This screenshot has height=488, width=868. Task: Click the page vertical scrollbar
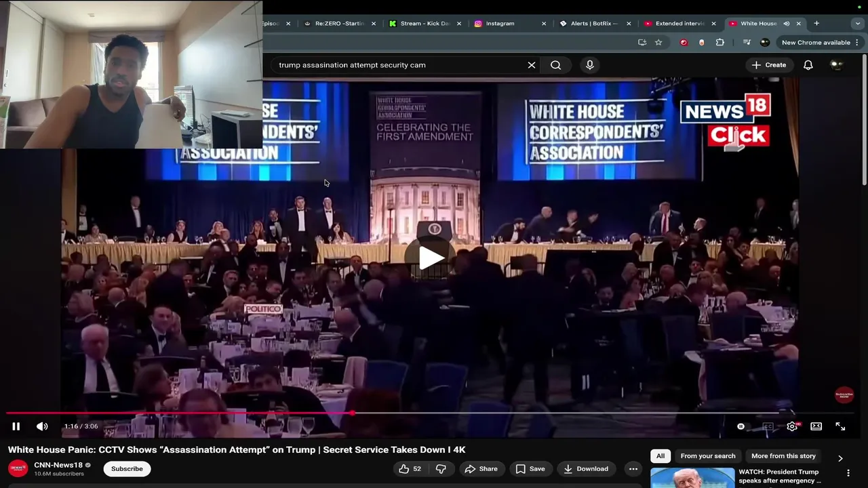(865, 119)
